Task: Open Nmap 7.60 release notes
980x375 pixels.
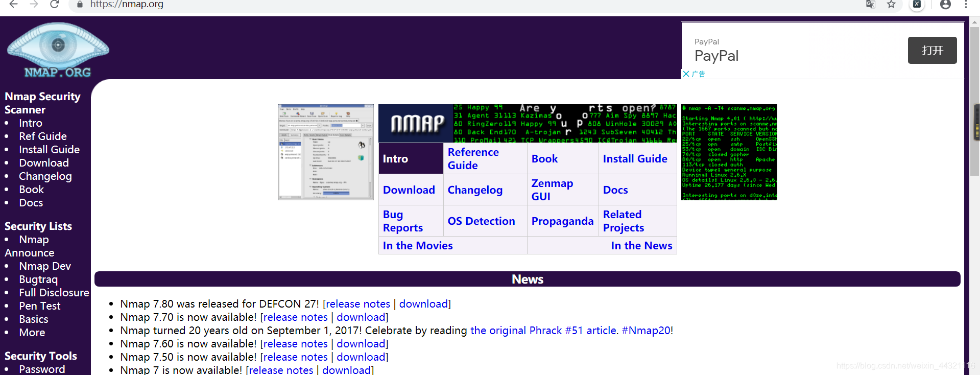Action: click(295, 344)
